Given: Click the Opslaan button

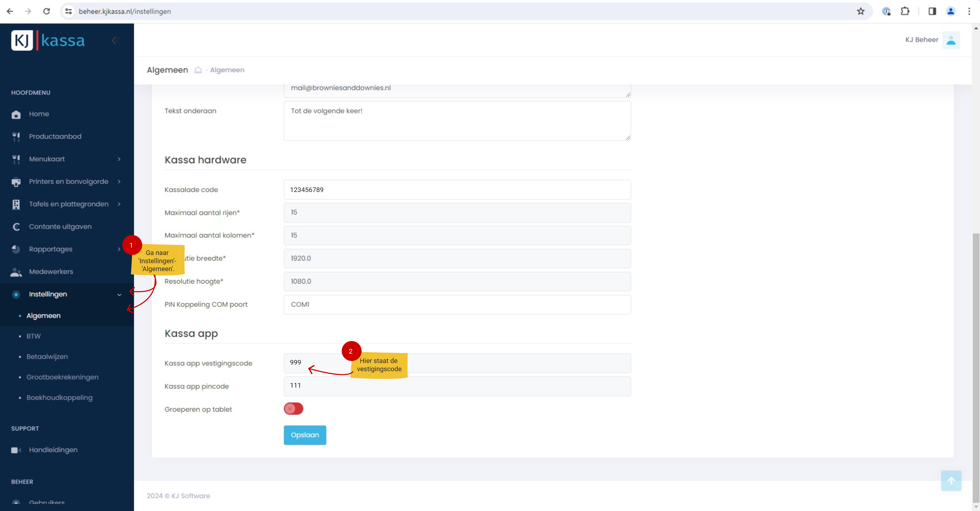Looking at the screenshot, I should (x=305, y=435).
